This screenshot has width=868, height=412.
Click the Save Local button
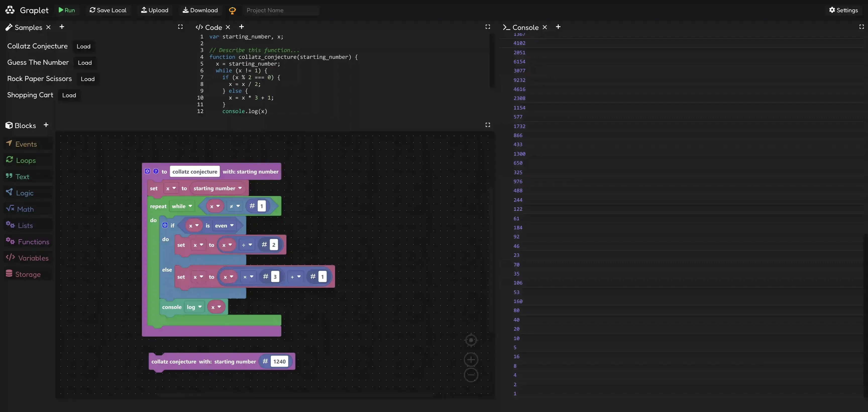(x=108, y=10)
